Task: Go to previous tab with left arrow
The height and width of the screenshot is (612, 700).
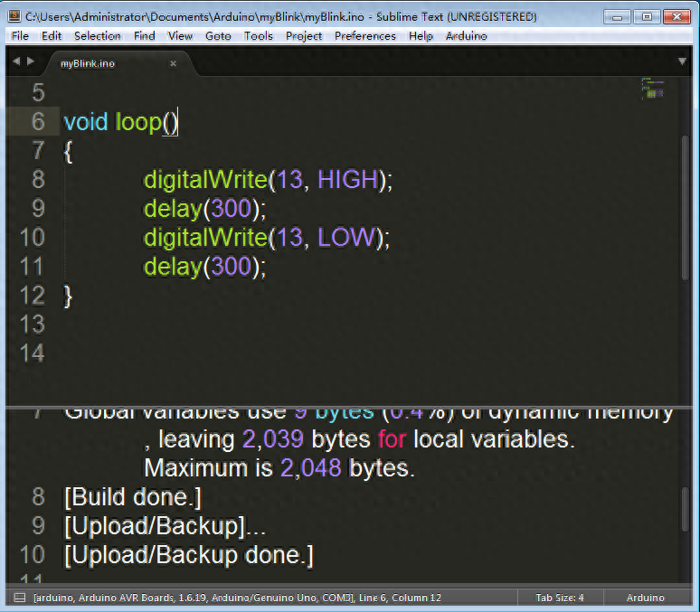Action: [16, 61]
